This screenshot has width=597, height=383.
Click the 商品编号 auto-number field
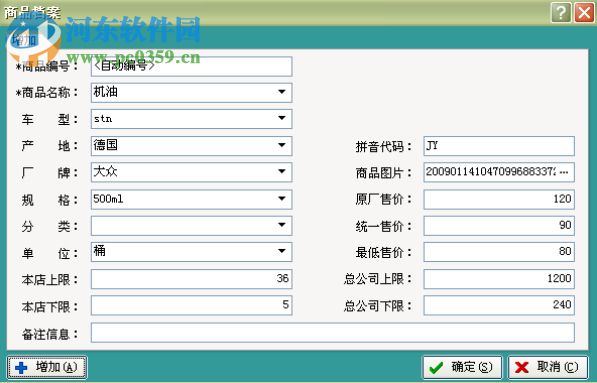click(x=192, y=66)
